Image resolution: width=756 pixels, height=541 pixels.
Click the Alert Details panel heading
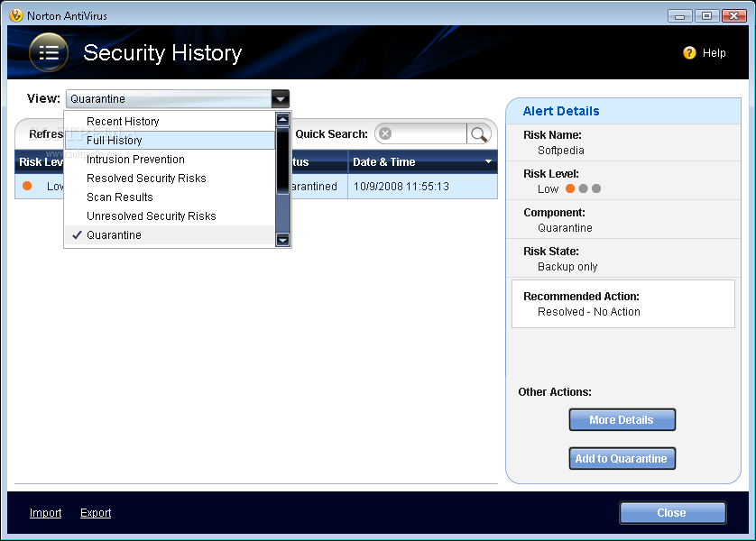561,111
